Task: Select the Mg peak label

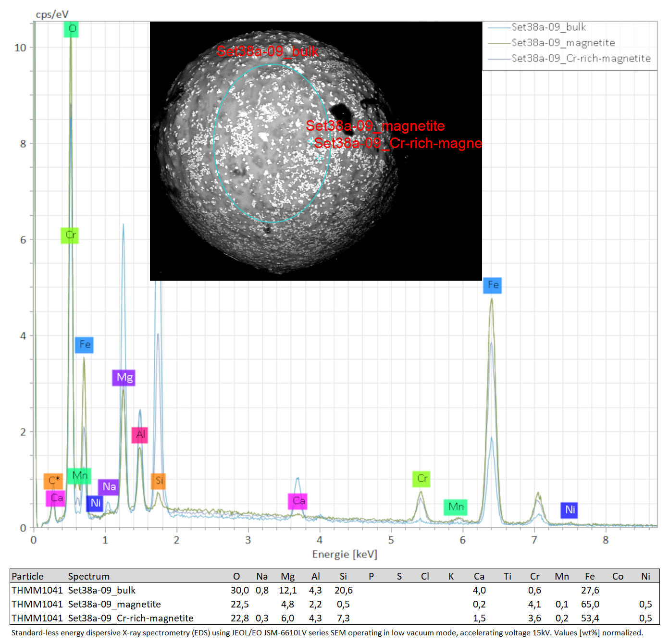Action: [124, 378]
